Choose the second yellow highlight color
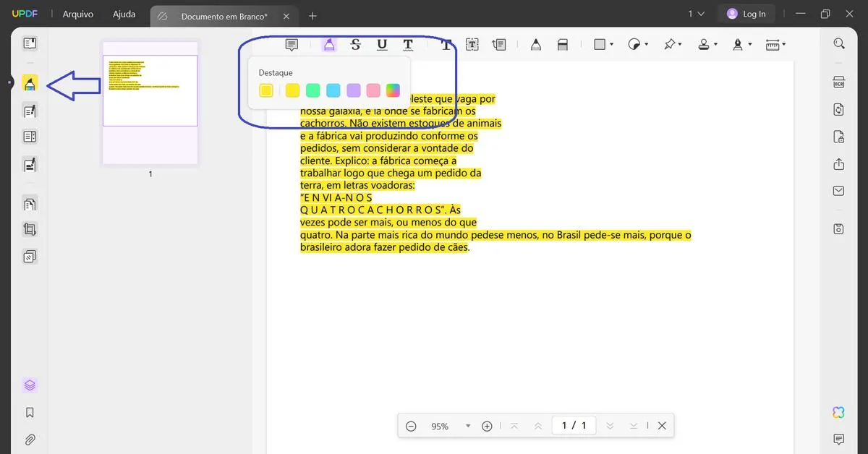Screen dimensions: 868x454 (x=292, y=90)
